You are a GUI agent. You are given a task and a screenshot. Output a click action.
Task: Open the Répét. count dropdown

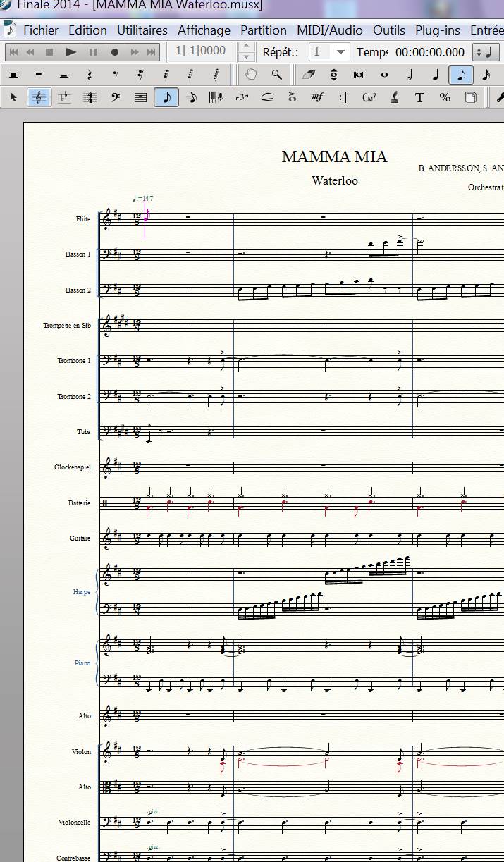click(x=341, y=52)
